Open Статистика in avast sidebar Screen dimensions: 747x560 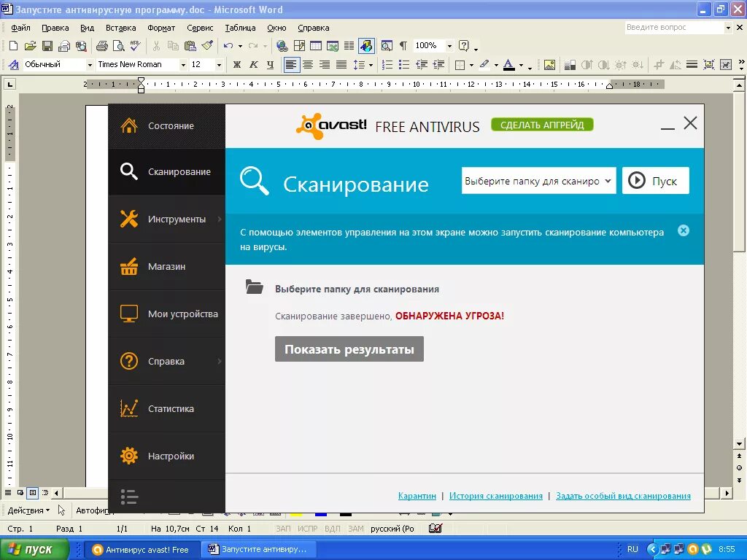(x=167, y=408)
